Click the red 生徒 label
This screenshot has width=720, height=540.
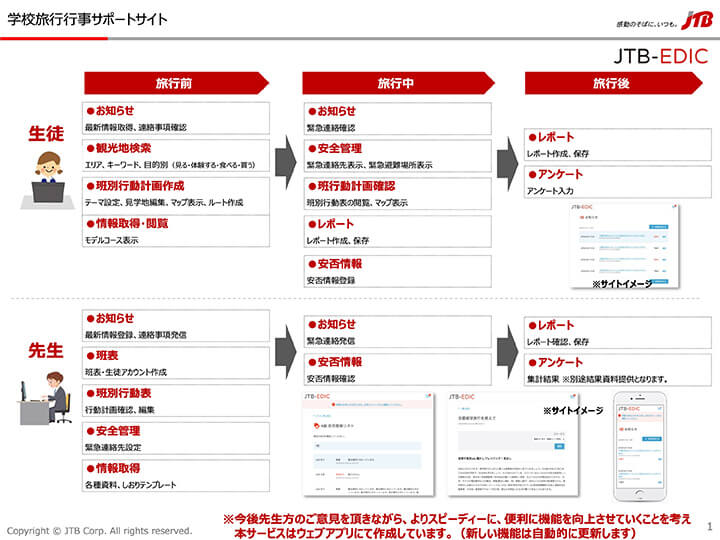[46, 134]
